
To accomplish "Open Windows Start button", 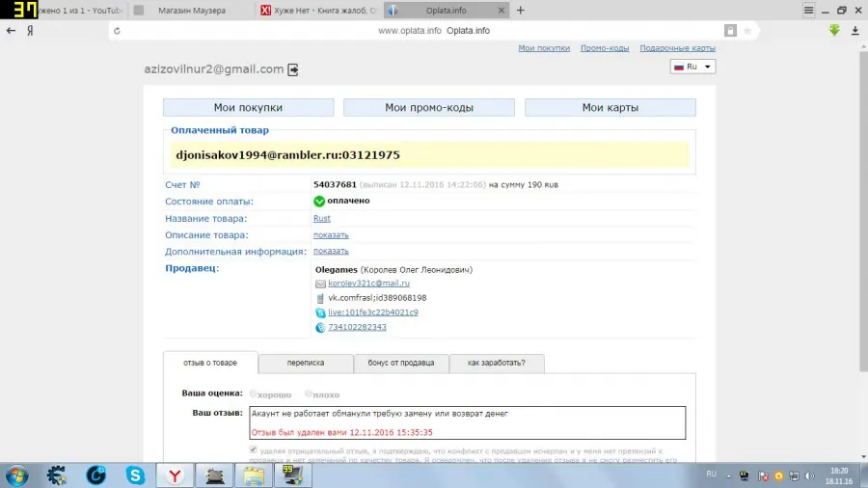I will [16, 475].
